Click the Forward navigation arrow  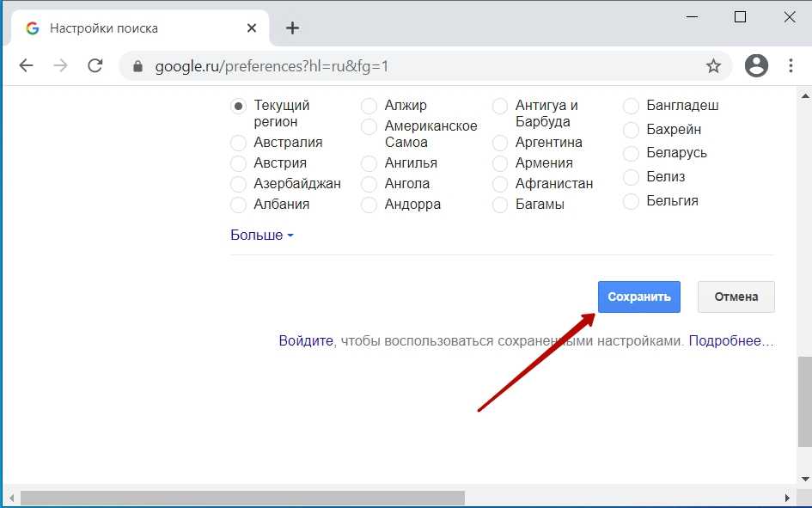tap(60, 66)
